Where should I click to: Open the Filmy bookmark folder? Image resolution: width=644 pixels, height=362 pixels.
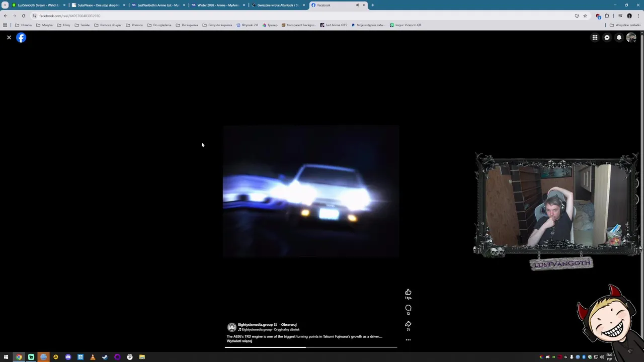63,25
